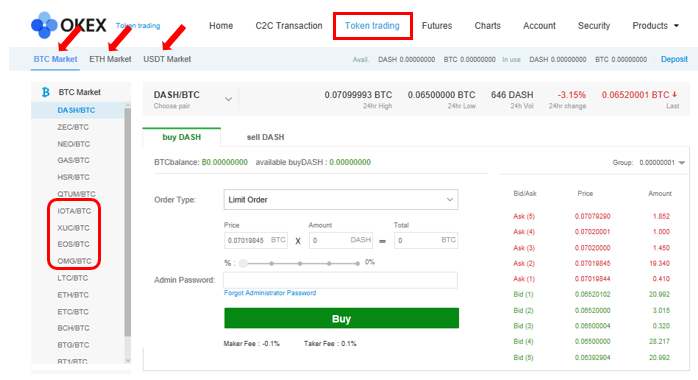Click the Deposit link

[674, 59]
